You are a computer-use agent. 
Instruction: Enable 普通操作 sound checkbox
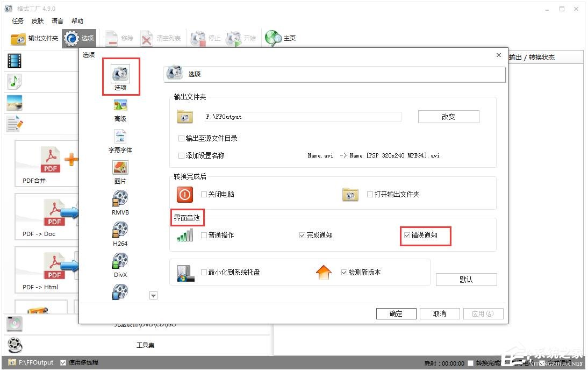pyautogui.click(x=204, y=235)
